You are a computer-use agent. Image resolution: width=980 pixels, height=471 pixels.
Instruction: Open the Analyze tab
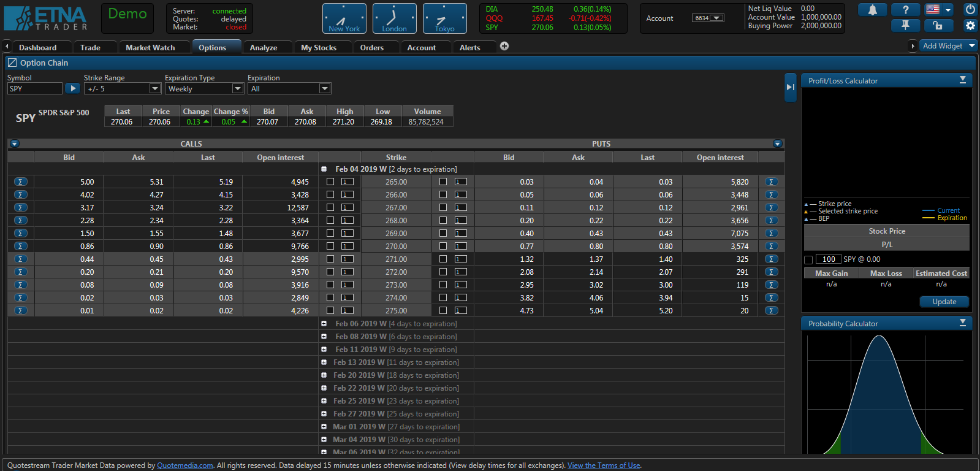(x=264, y=47)
